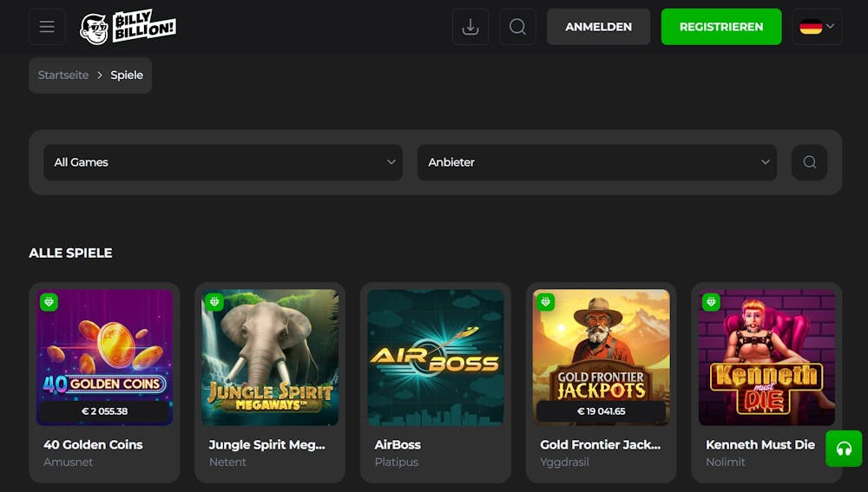Image resolution: width=868 pixels, height=492 pixels.
Task: Click the green REGISTRIEREN button
Action: pyautogui.click(x=721, y=27)
